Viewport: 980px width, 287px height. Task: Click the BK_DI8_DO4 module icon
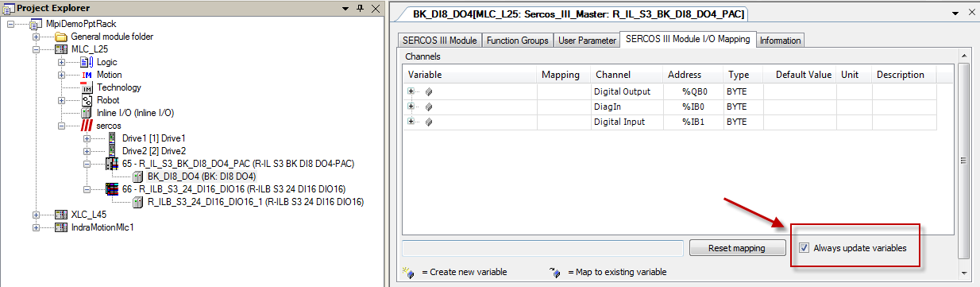[138, 176]
